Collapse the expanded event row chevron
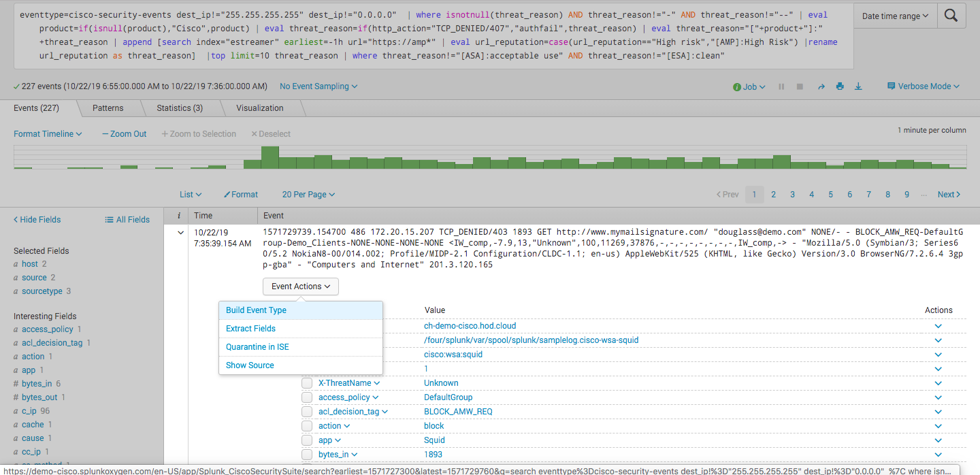 pyautogui.click(x=180, y=233)
